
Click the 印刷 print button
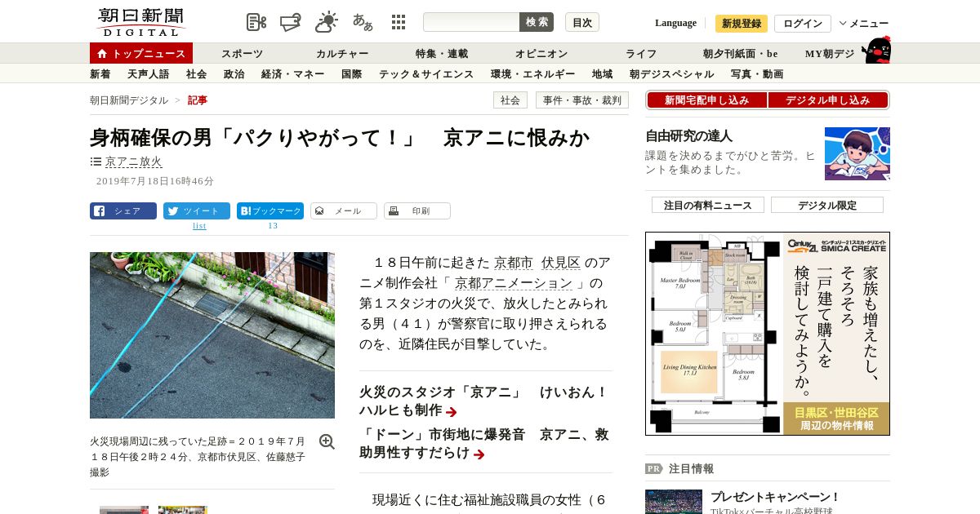pyautogui.click(x=417, y=210)
